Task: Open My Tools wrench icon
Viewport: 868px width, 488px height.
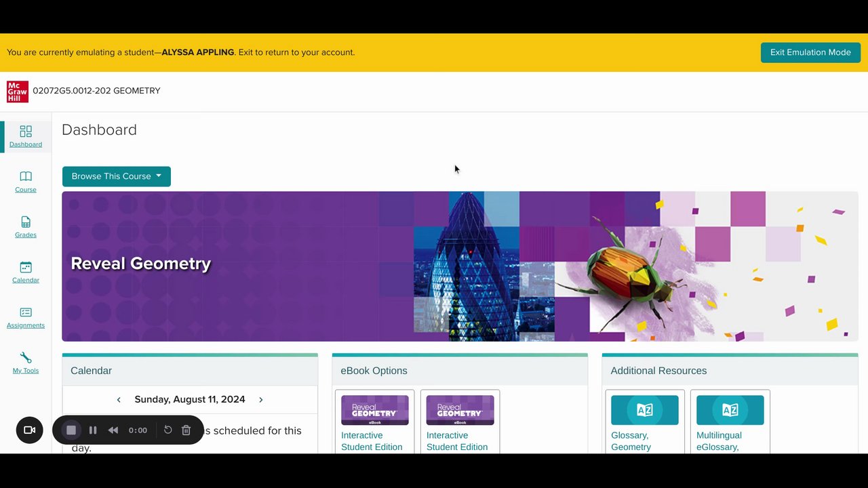Action: pyautogui.click(x=26, y=358)
